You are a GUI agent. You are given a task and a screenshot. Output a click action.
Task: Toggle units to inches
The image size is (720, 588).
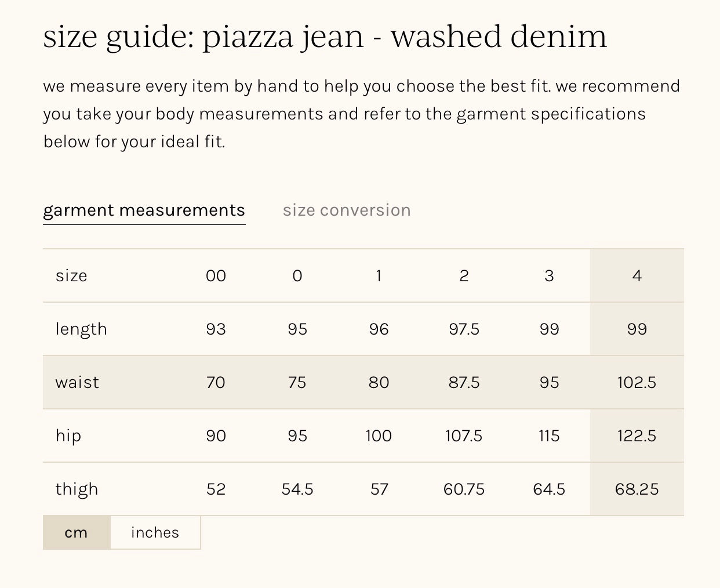tap(155, 532)
